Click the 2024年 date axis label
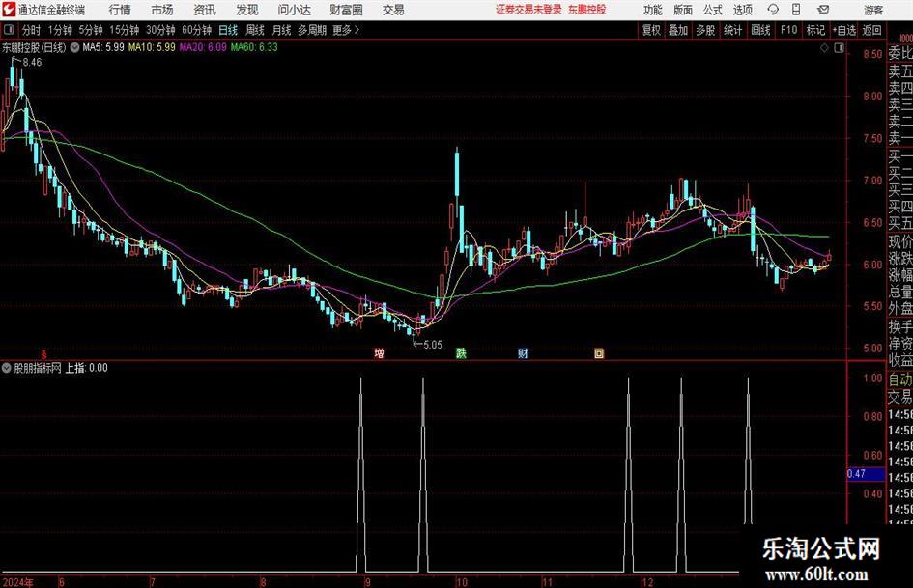 [18, 582]
